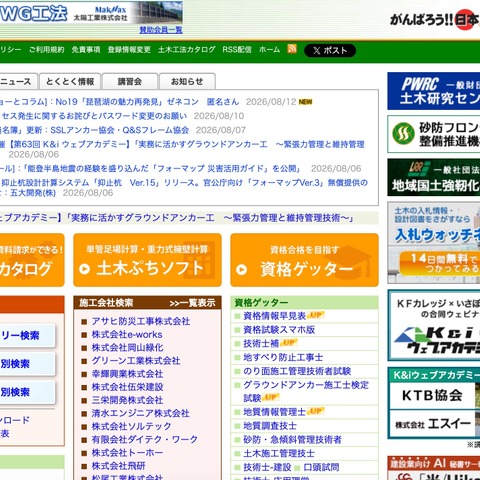The height and width of the screenshot is (480, 480).
Task: Open the 賛助会員一覧 link
Action: pyautogui.click(x=161, y=30)
